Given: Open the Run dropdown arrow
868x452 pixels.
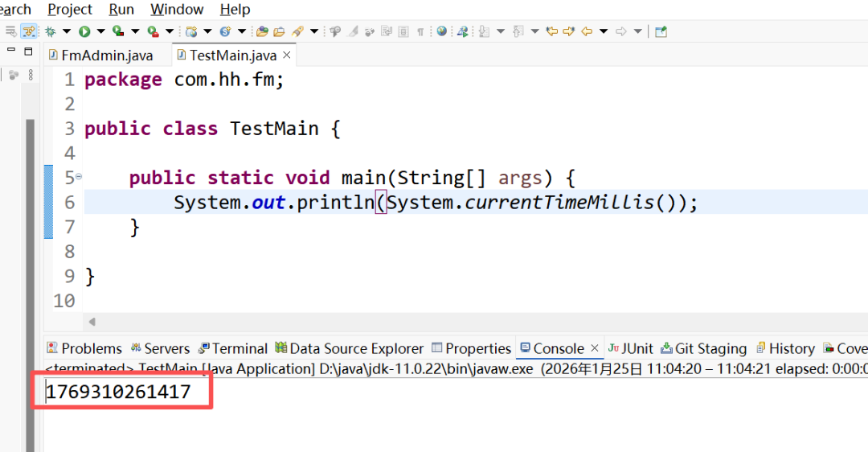Looking at the screenshot, I should point(101,31).
